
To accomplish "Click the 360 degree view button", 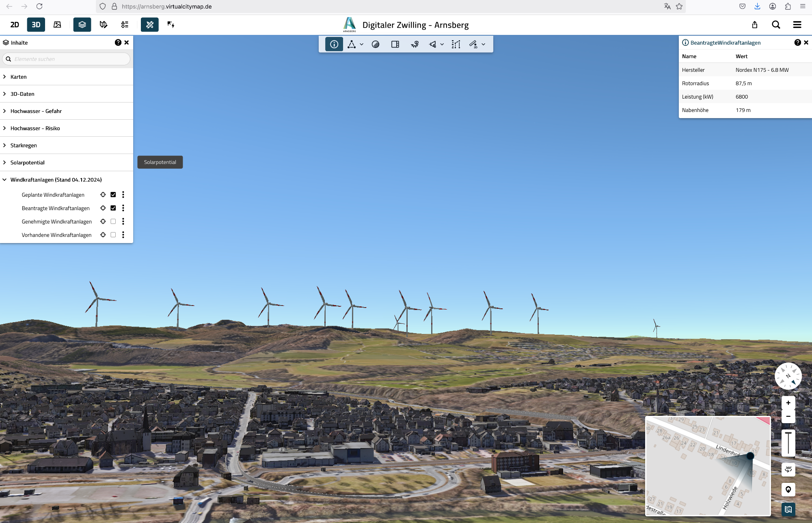I will pos(788,469).
